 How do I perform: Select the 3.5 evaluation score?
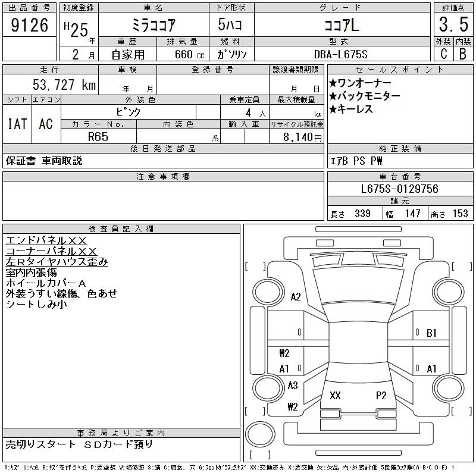[x=453, y=26]
